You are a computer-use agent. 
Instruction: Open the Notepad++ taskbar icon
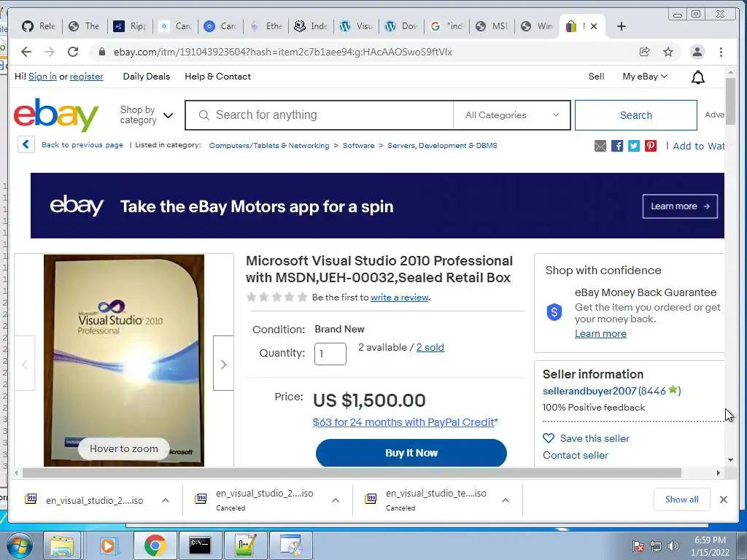(x=245, y=545)
